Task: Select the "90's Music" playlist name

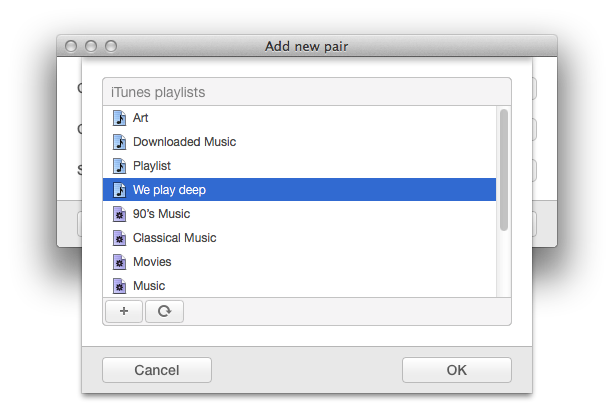Action: [x=161, y=214]
